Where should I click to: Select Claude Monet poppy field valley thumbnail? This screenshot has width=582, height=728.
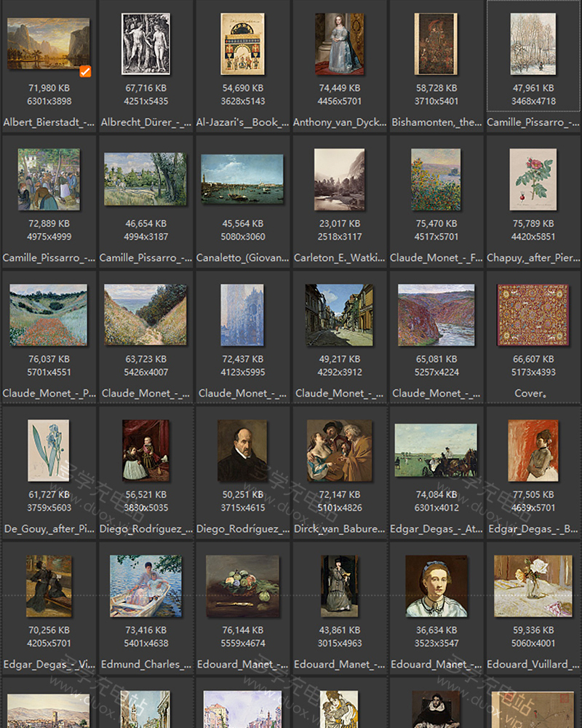click(49, 314)
